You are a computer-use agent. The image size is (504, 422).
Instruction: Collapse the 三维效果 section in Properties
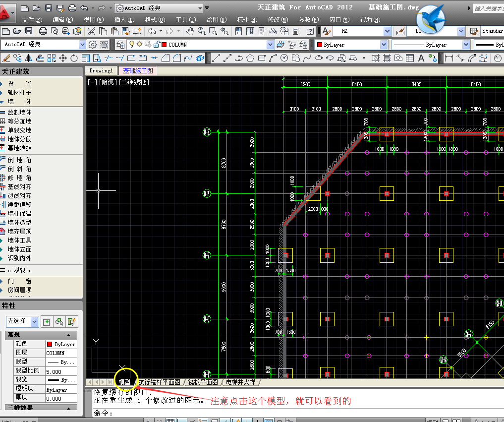[68, 408]
